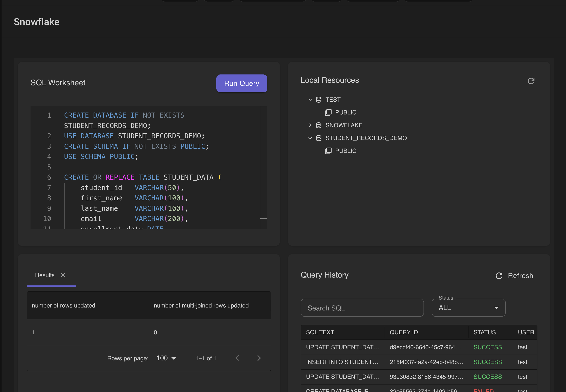Select the STUDENT_RECORDS_DEMO tree label
Image resolution: width=566 pixels, height=392 pixels.
pos(366,138)
